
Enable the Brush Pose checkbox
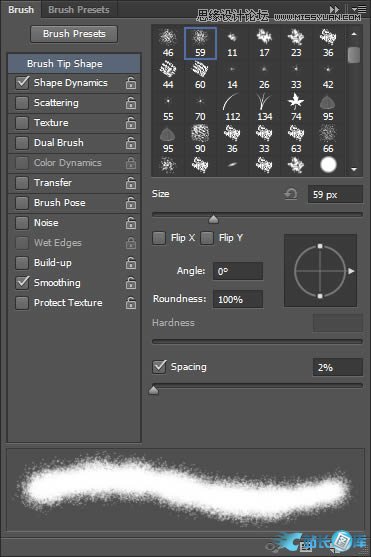pyautogui.click(x=22, y=203)
